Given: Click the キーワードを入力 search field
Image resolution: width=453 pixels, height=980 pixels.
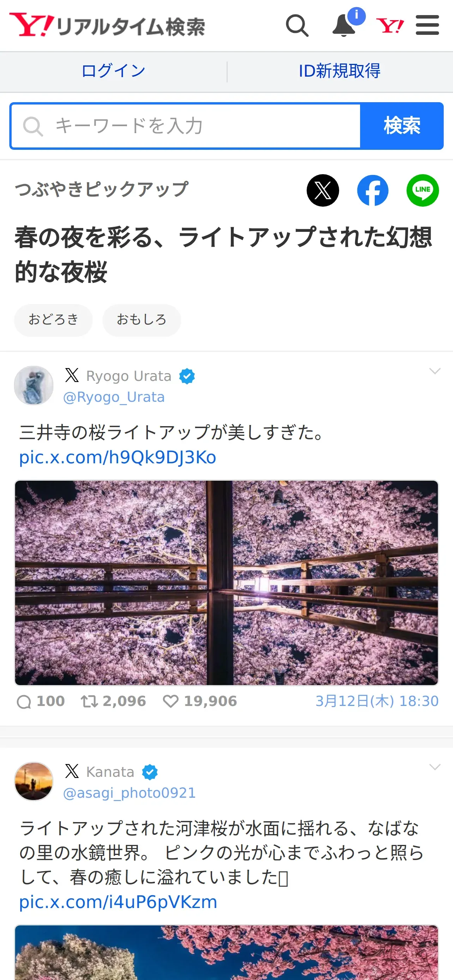Looking at the screenshot, I should click(x=185, y=126).
